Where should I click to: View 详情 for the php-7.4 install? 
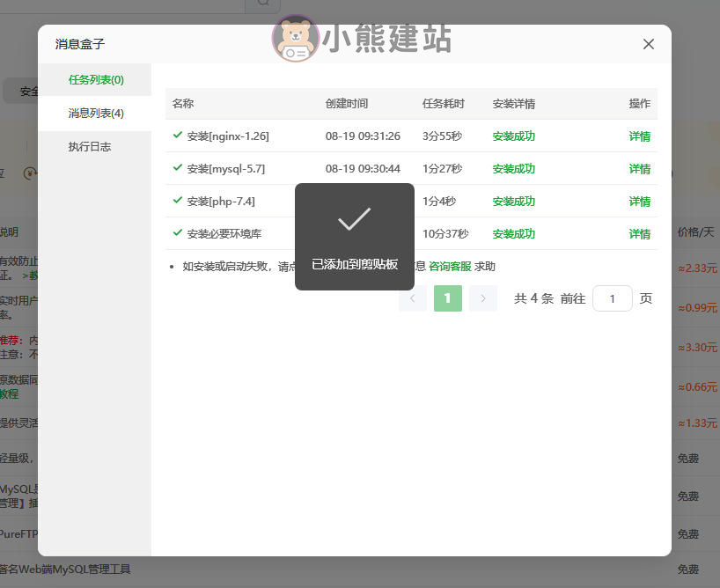640,202
